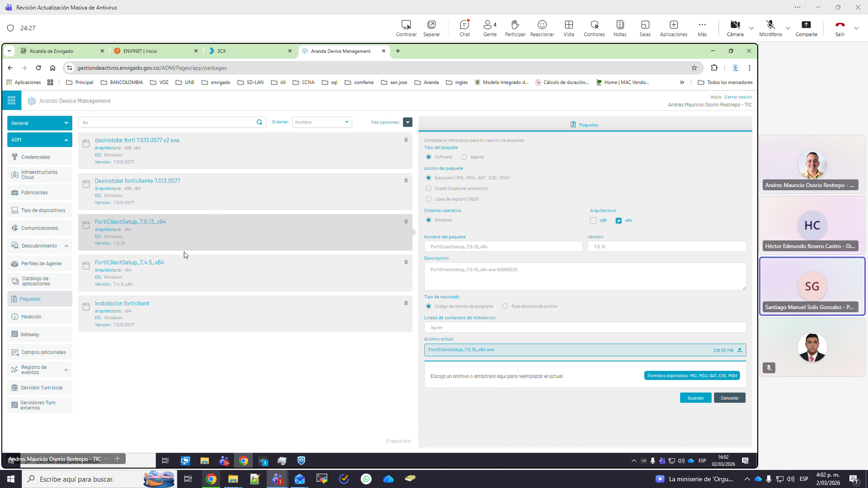Open the Chat panel in Teams
Screen dimensions: 868x488
coord(464,28)
